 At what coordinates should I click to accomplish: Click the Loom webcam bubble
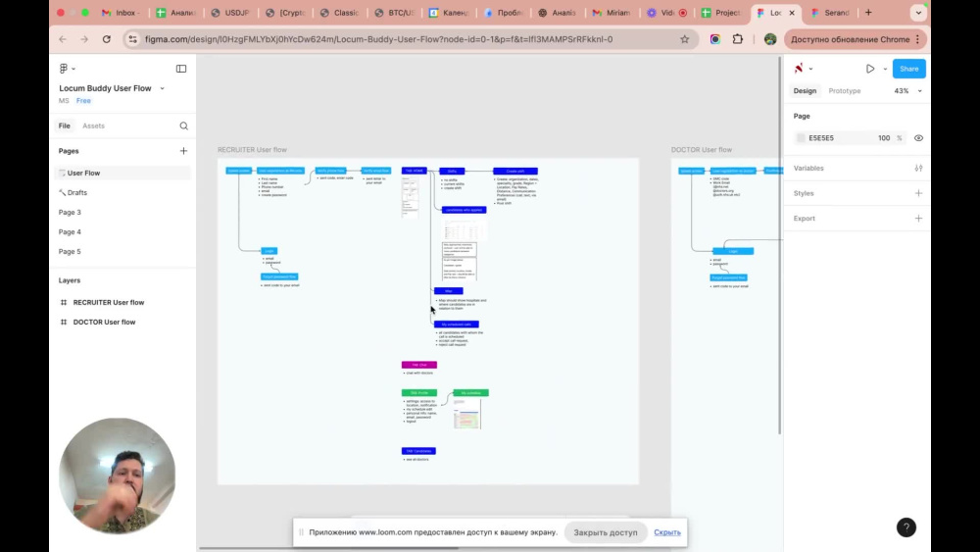(117, 476)
